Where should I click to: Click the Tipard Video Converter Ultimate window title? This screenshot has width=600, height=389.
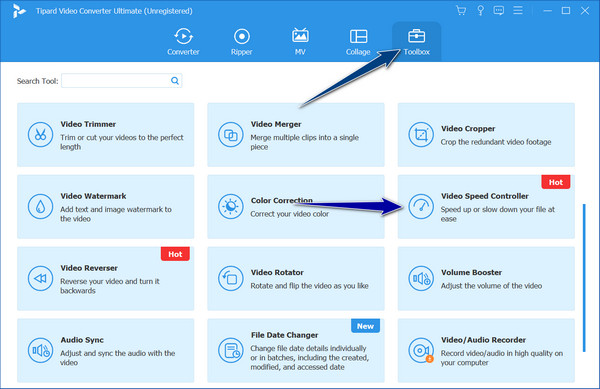(x=114, y=11)
